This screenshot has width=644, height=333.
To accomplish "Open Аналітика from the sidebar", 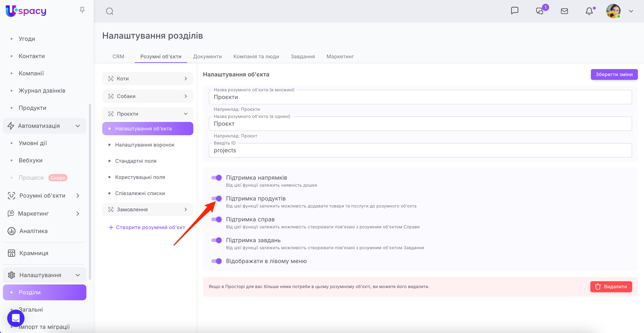I will click(33, 231).
